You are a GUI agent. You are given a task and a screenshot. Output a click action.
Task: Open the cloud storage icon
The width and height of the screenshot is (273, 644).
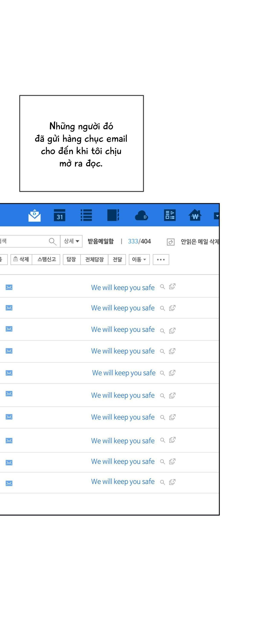pyautogui.click(x=141, y=216)
